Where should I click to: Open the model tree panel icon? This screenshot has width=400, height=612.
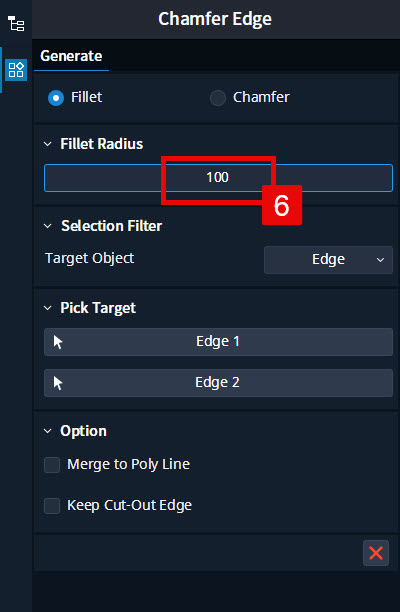[16, 24]
